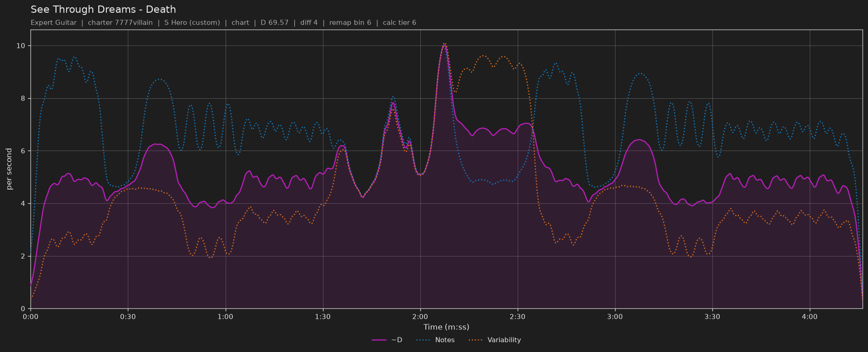Click the '2:30' time tick label
868x352 pixels.
click(517, 317)
